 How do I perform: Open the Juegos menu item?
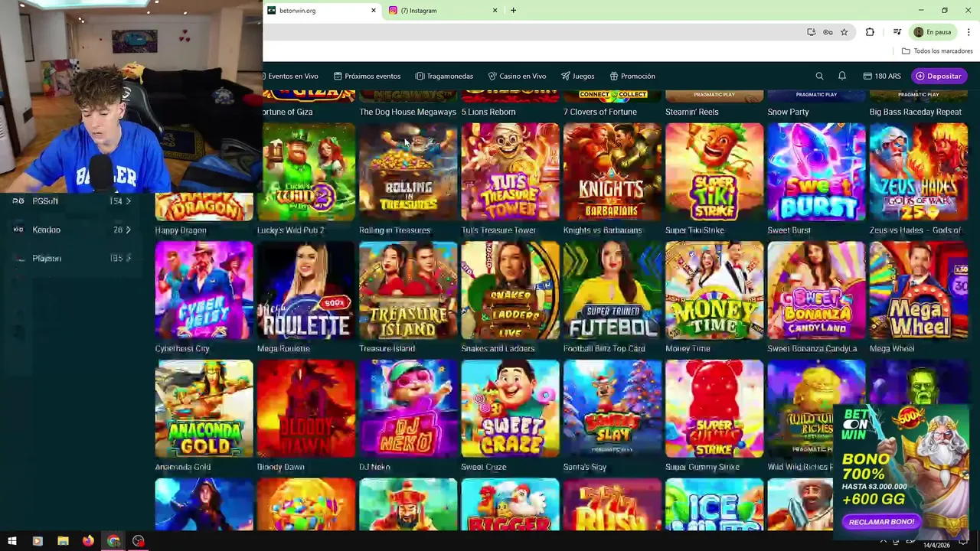tap(578, 76)
